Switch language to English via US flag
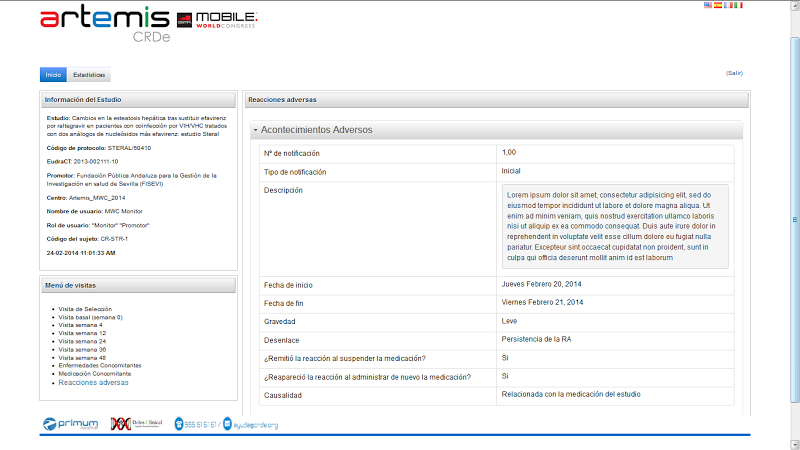Screen dimensions: 800x450 point(708,5)
